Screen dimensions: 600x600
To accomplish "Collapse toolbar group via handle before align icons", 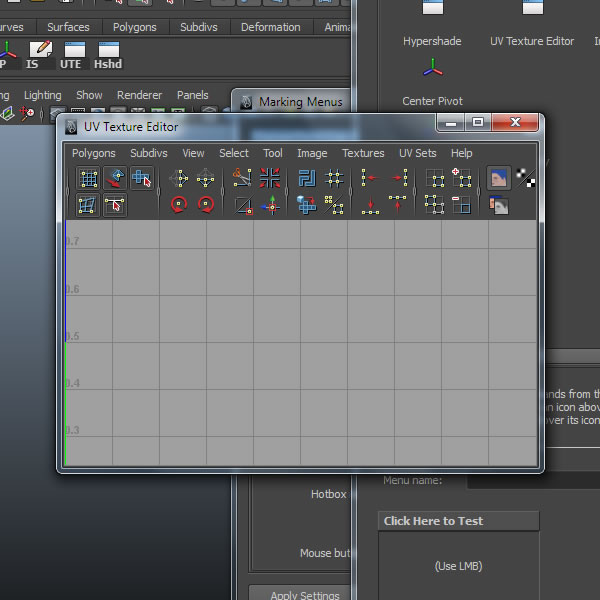I will point(350,191).
